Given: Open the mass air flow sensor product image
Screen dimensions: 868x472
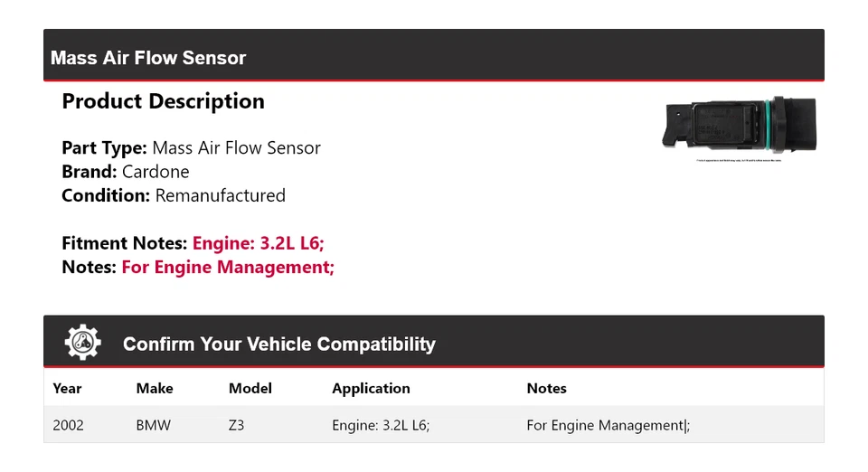Looking at the screenshot, I should [740, 126].
